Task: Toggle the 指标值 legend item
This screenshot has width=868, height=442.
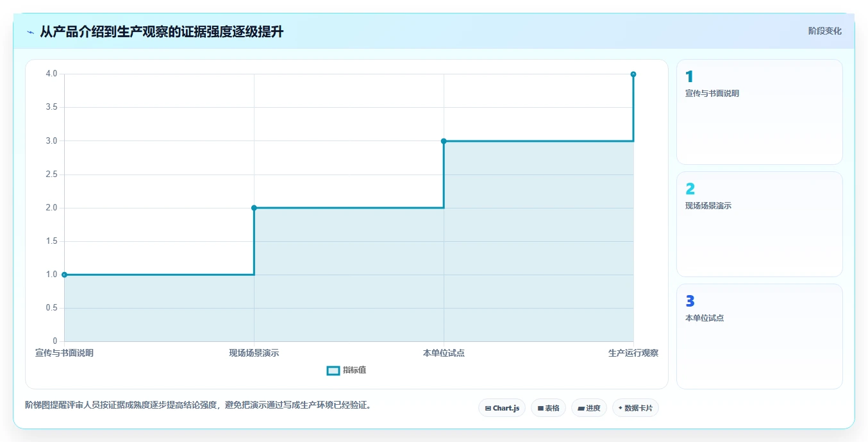Action: pyautogui.click(x=346, y=370)
